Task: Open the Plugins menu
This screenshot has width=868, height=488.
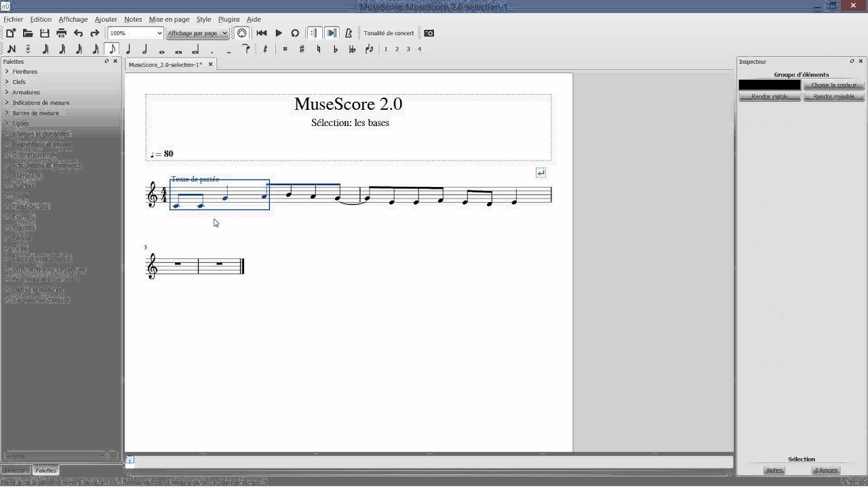Action: [229, 20]
